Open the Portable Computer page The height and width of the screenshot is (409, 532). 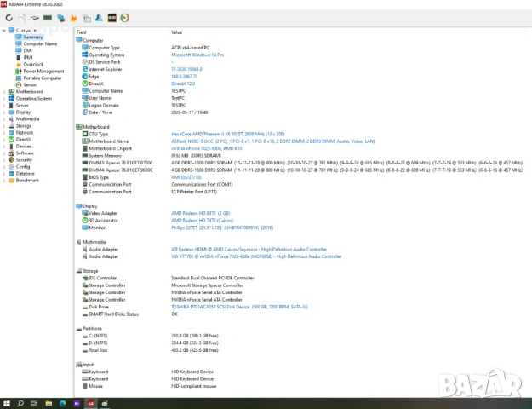point(43,78)
